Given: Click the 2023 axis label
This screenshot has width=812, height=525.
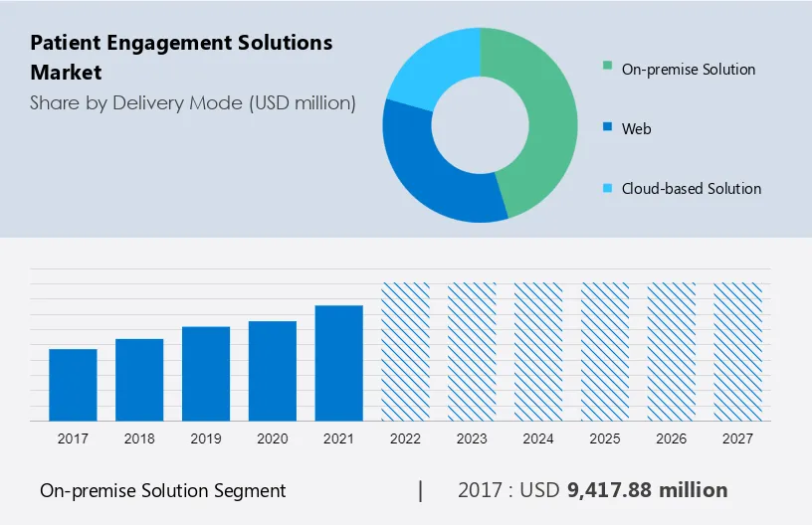Looking at the screenshot, I should tap(472, 438).
